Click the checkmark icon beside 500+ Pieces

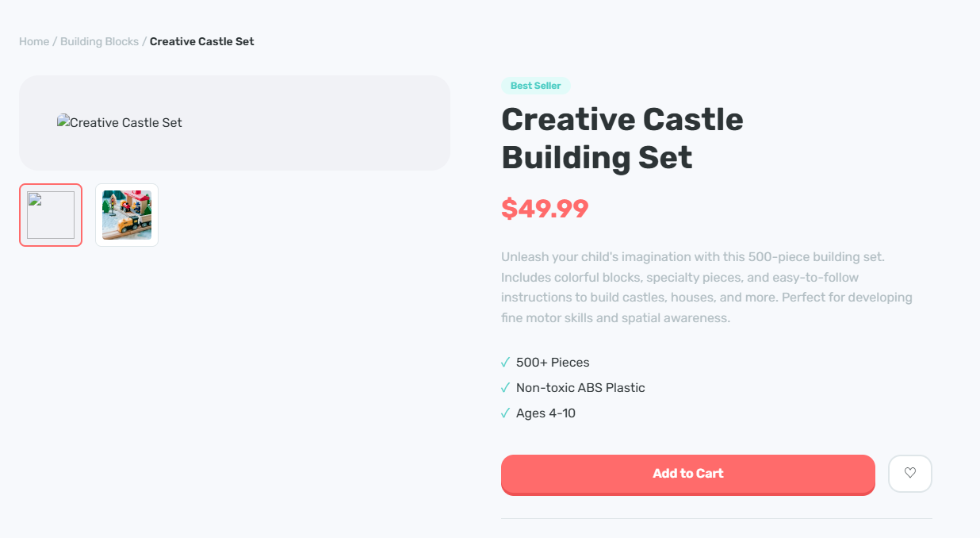coord(506,363)
